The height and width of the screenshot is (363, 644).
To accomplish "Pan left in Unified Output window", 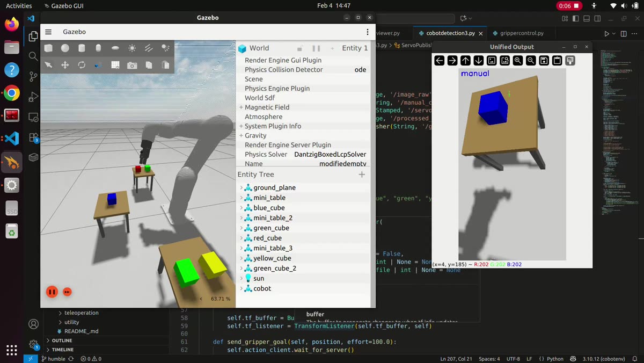I will (x=440, y=61).
